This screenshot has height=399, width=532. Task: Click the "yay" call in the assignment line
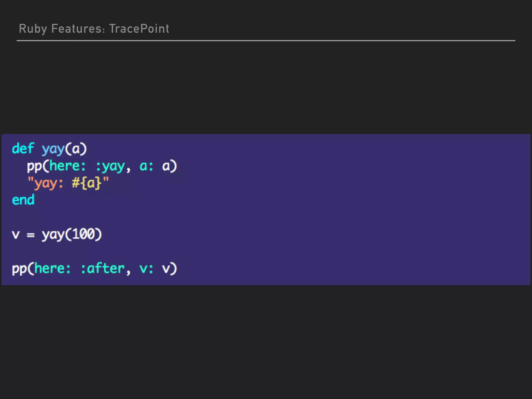pos(53,235)
